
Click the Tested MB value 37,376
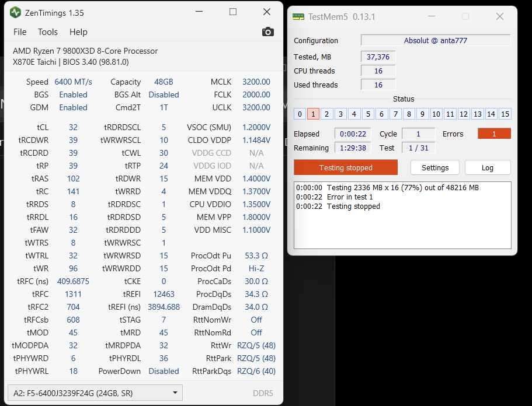378,57
